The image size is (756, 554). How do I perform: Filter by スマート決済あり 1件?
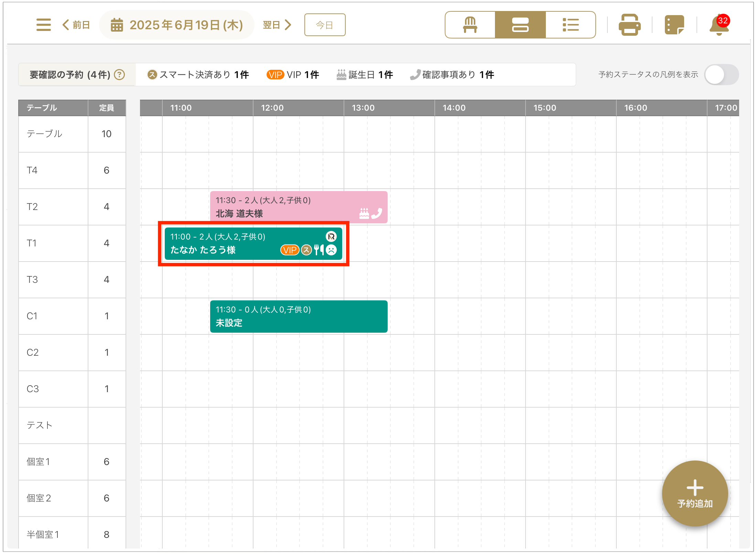pyautogui.click(x=198, y=75)
